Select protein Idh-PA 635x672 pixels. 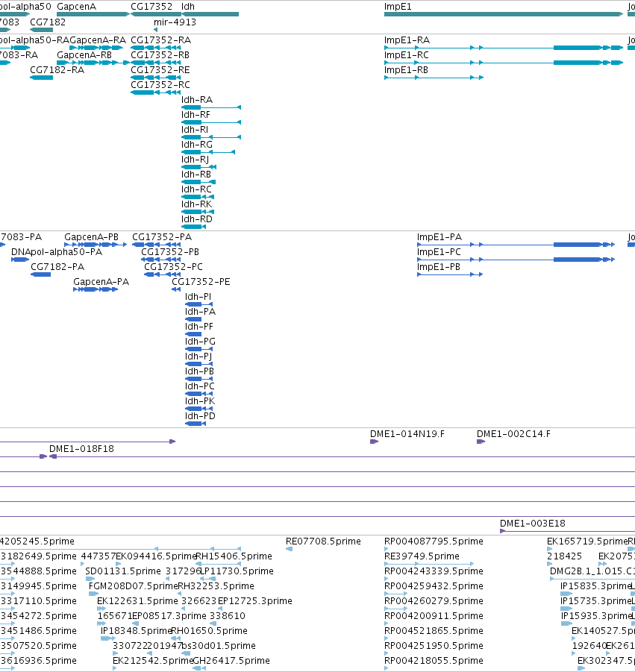[x=200, y=312]
